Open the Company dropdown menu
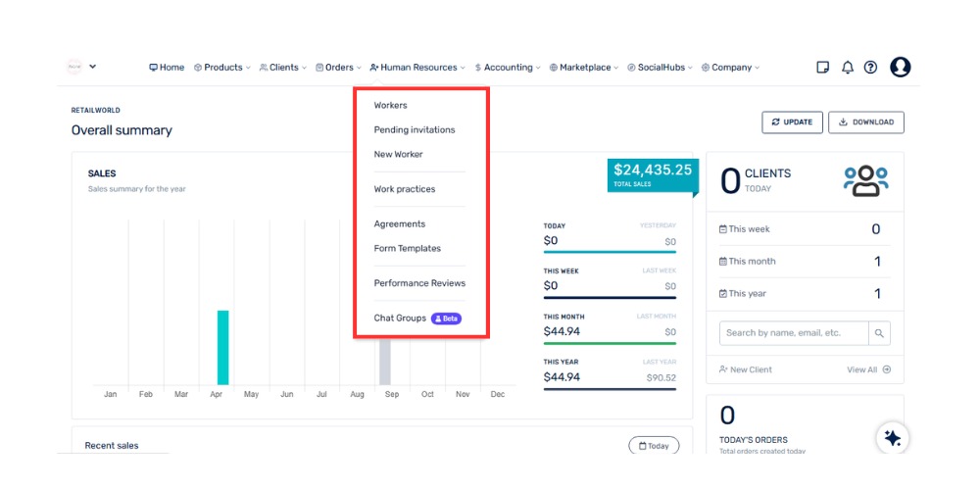Image resolution: width=980 pixels, height=490 pixels. pyautogui.click(x=731, y=68)
